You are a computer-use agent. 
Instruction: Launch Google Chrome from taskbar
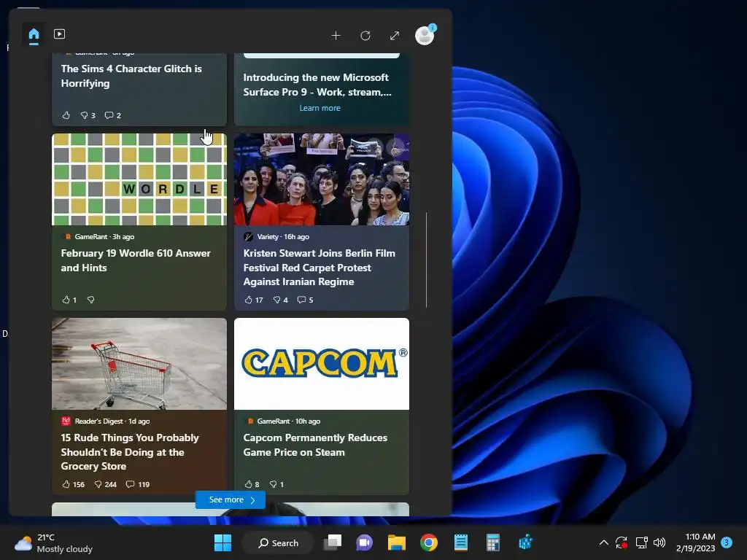click(429, 542)
